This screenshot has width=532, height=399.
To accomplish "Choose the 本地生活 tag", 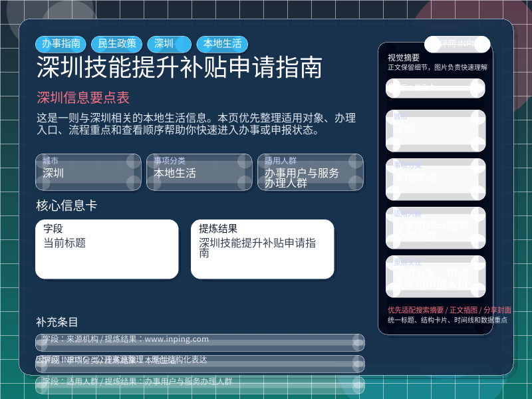I will click(222, 44).
